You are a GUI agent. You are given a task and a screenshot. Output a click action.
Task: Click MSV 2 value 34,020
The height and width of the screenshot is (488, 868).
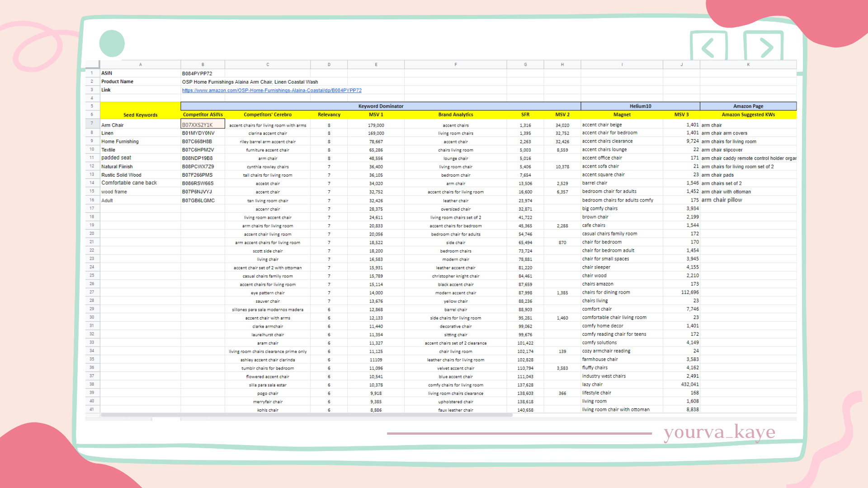click(x=562, y=125)
